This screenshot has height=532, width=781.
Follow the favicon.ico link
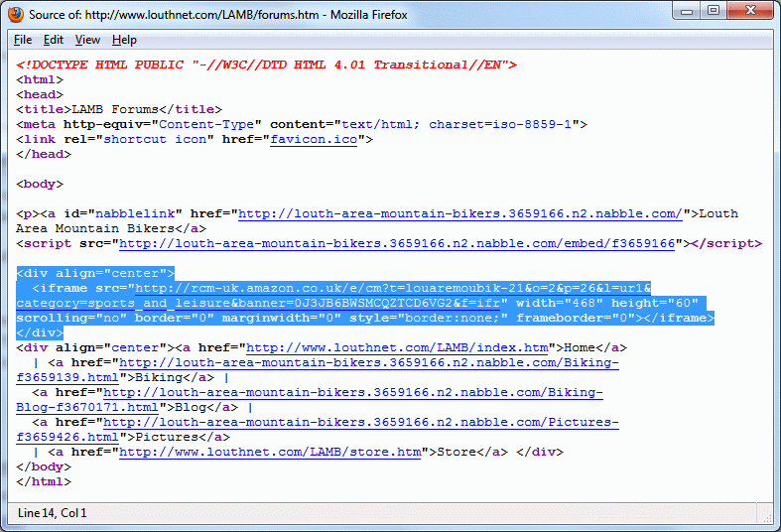coord(315,139)
